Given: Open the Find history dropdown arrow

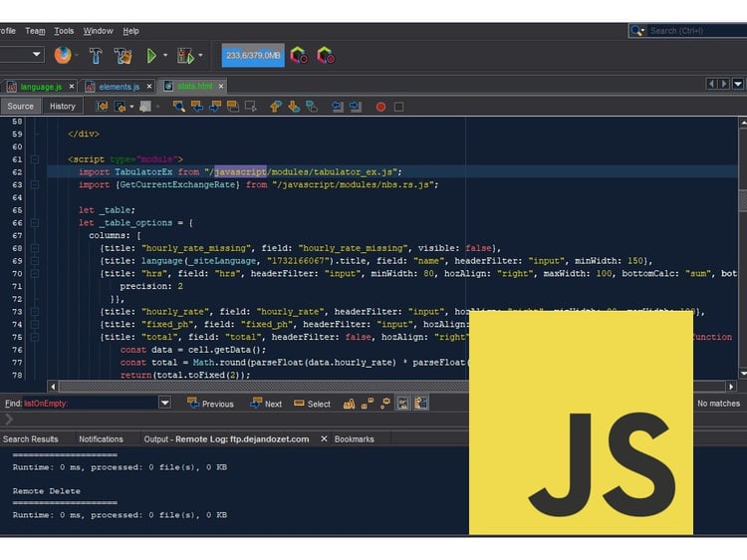Looking at the screenshot, I should click(164, 404).
